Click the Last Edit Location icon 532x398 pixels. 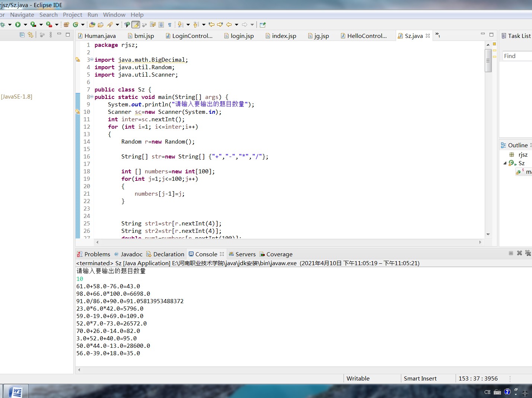click(x=211, y=25)
